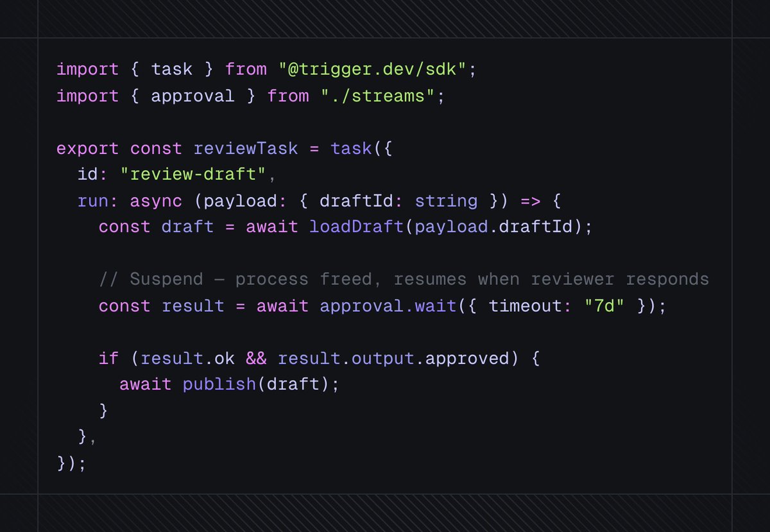Click the output property of result
This screenshot has height=532, width=770.
point(383,358)
